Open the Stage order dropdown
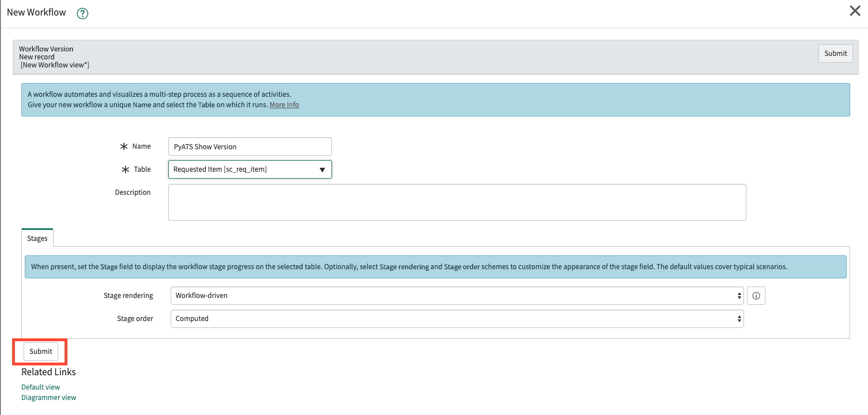868x415 pixels. [x=457, y=319]
